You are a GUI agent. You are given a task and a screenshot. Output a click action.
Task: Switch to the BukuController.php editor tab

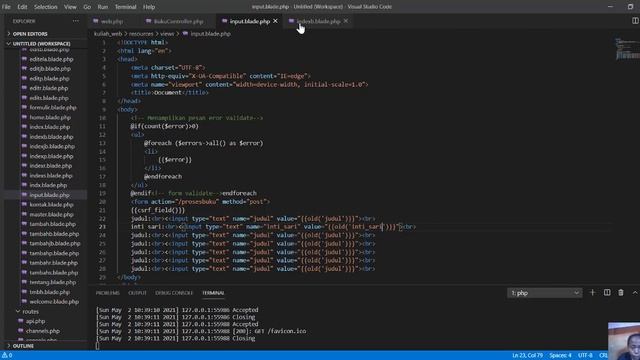[178, 21]
